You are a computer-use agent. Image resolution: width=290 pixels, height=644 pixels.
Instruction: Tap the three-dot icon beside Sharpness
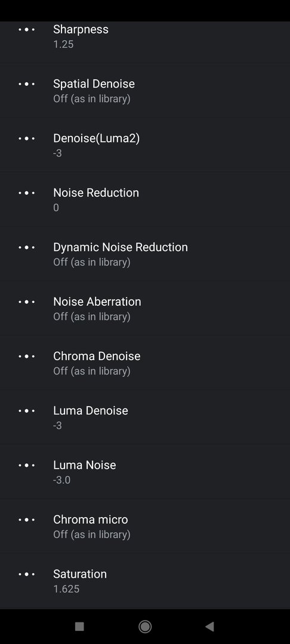pos(27,30)
